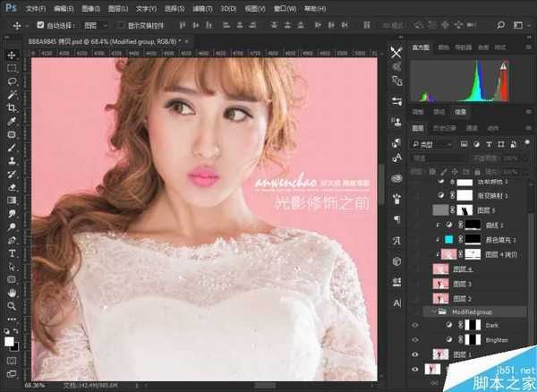Open the 3D(D) menu
537x392 pixels.
228,9
